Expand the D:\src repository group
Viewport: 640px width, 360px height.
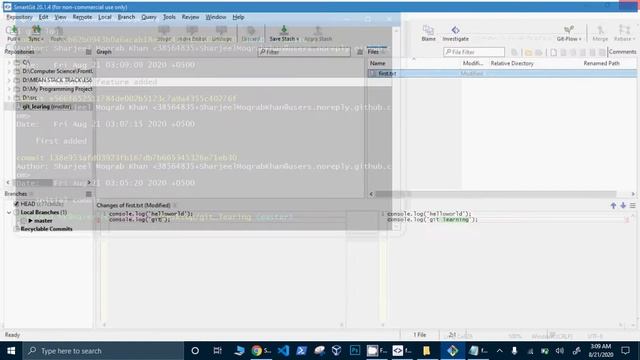point(9,98)
